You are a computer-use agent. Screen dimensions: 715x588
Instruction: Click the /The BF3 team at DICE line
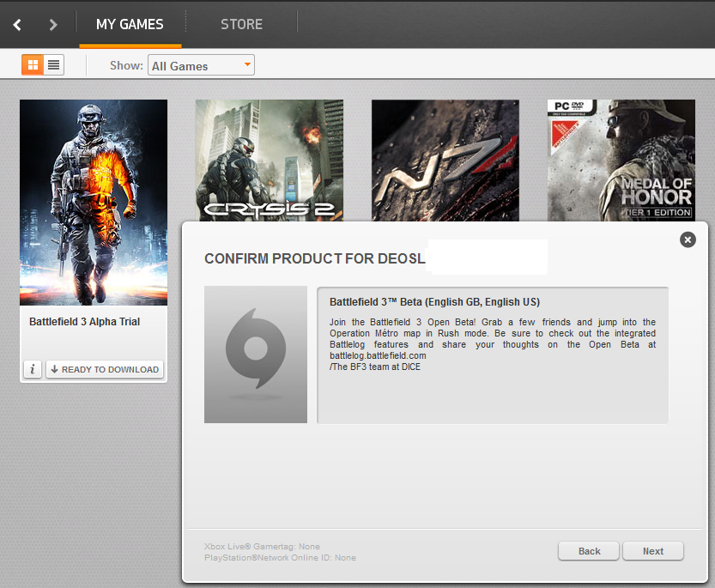pos(375,367)
